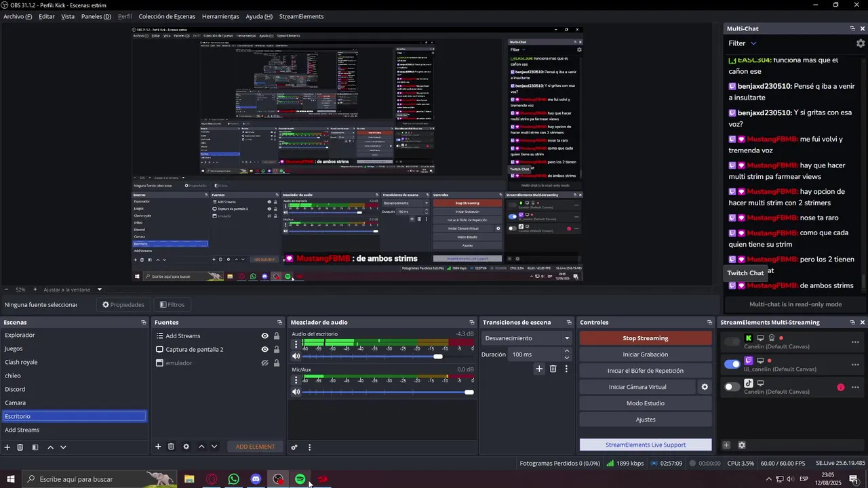868x488 pixels.
Task: Open WhatsApp from the taskbar
Action: point(233,479)
